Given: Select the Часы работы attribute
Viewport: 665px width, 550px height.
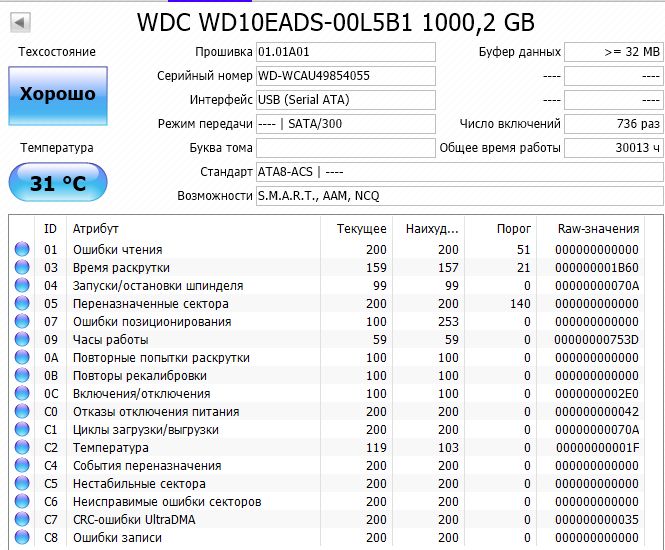Looking at the screenshot, I should click(327, 340).
